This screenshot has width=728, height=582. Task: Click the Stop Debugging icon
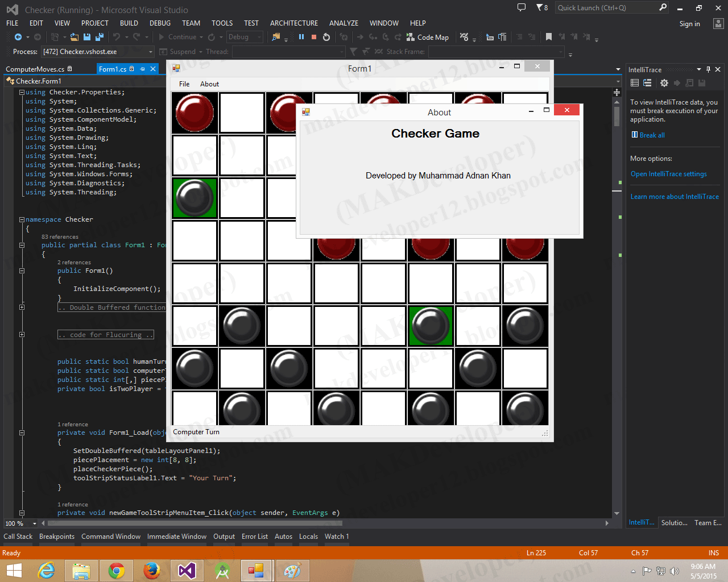[314, 37]
